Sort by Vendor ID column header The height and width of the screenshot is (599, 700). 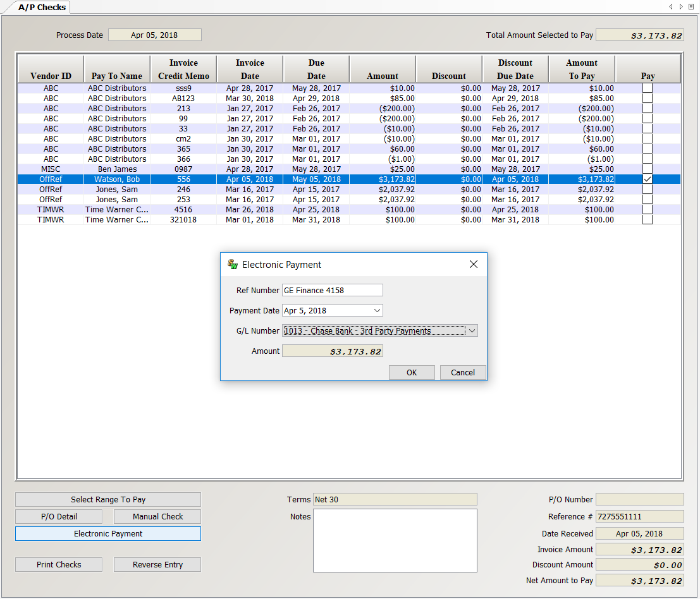[51, 69]
